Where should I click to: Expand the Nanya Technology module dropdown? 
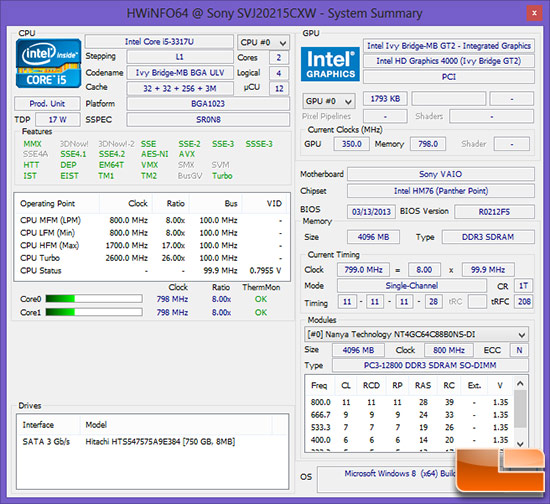tap(416, 335)
